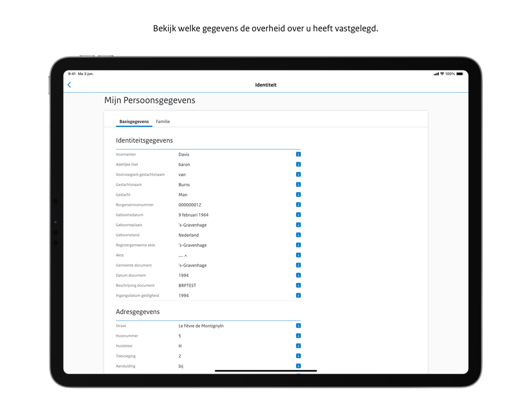Tap the BRPTEST value
This screenshot has width=532, height=399.
pos(187,286)
